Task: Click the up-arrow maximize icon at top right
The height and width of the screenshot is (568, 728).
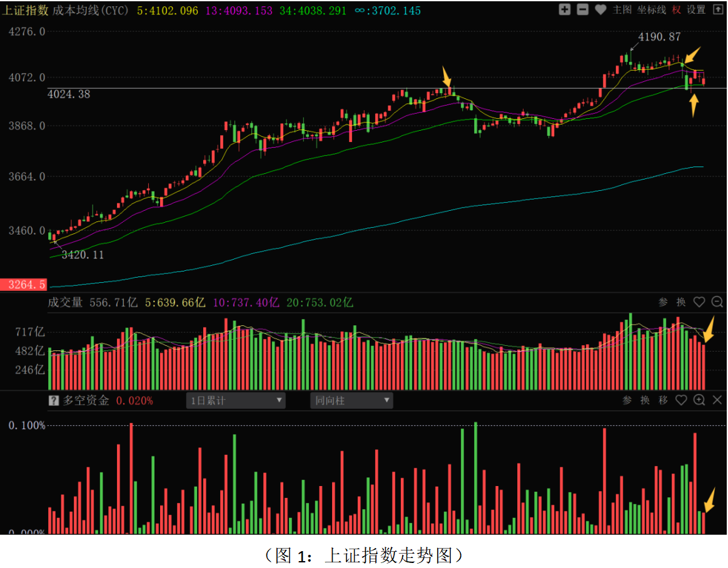Action: 717,9
